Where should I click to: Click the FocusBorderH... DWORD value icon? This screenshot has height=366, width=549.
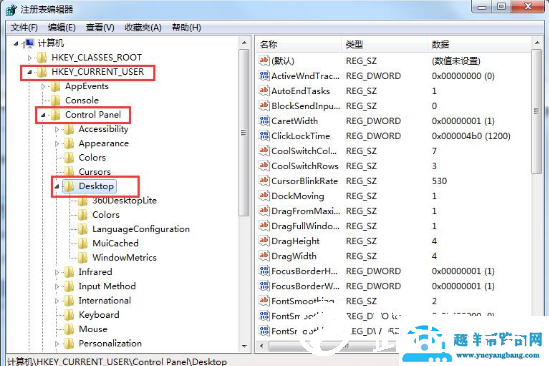(264, 271)
